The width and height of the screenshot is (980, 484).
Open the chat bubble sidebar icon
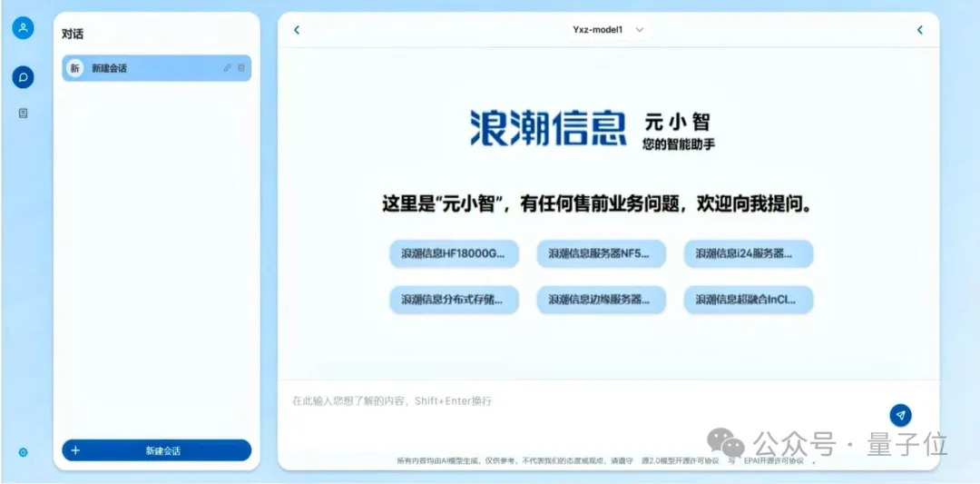coord(23,77)
